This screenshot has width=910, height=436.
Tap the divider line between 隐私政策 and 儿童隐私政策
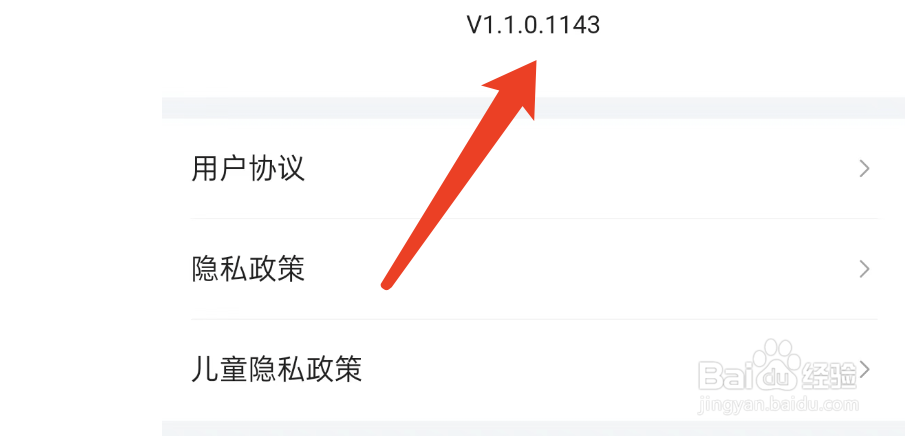534,319
